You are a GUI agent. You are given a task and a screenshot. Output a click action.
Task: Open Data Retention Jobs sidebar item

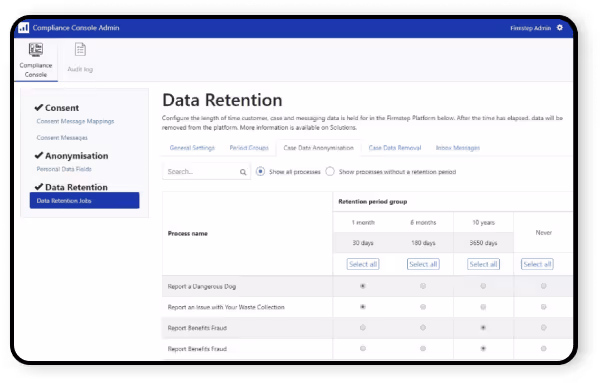(x=85, y=200)
